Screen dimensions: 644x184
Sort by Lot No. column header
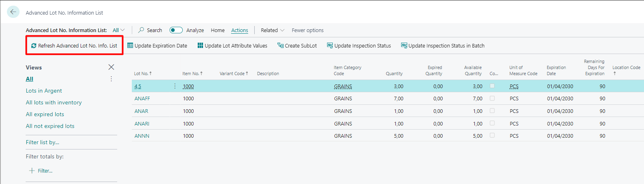point(143,74)
